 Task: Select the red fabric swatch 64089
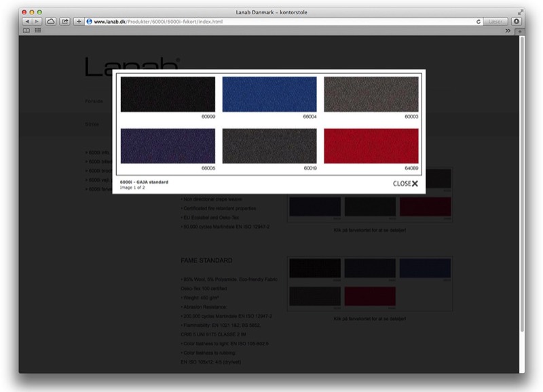371,146
